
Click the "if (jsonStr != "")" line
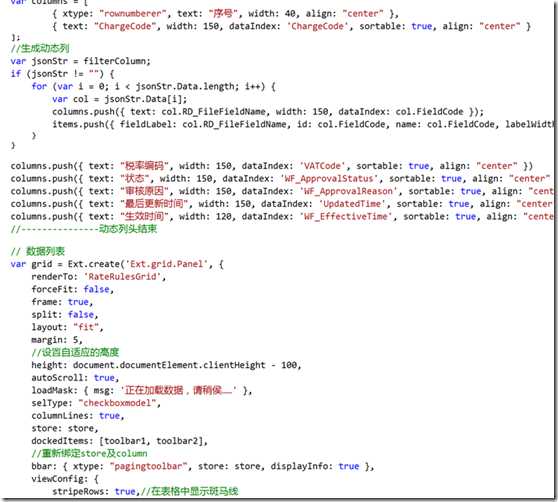(x=62, y=74)
